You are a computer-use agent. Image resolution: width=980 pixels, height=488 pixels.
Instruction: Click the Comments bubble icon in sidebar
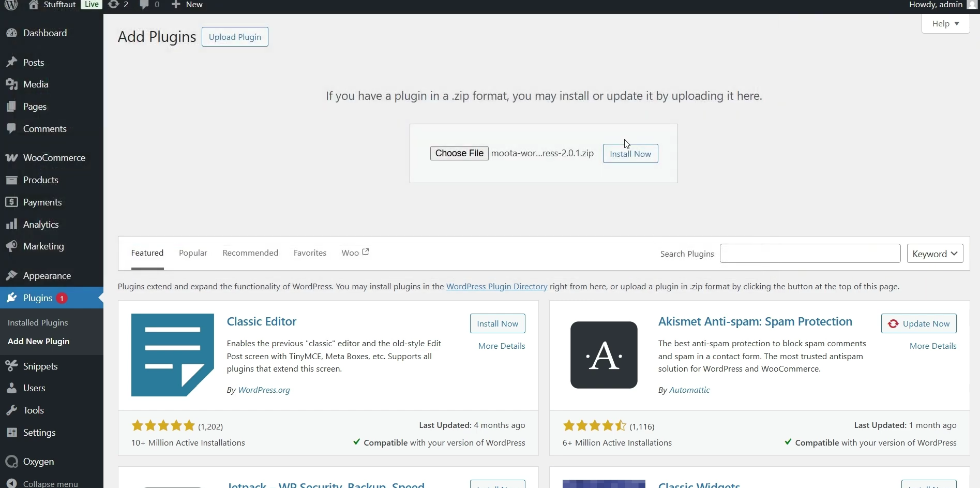point(11,128)
